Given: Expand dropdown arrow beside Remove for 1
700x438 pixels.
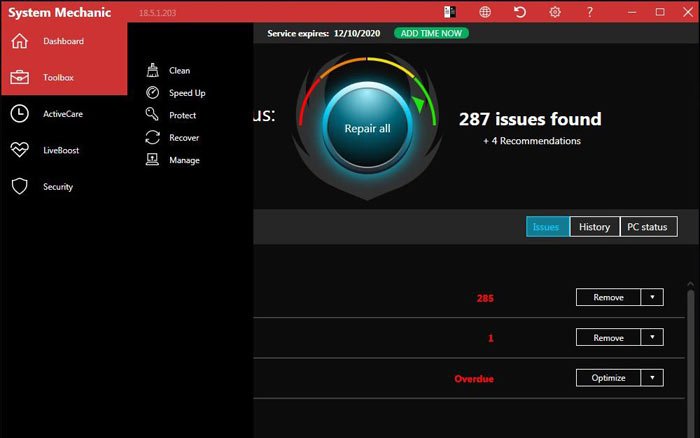Looking at the screenshot, I should [652, 338].
